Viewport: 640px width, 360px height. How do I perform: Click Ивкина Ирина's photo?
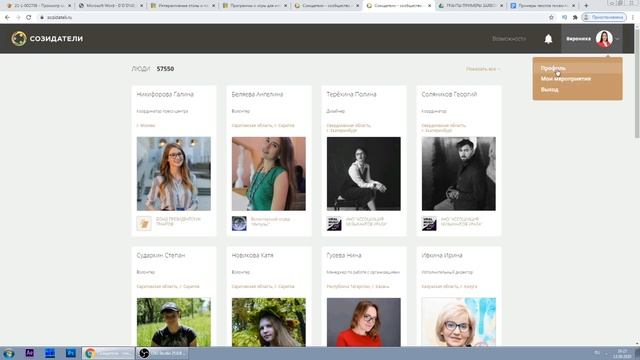(x=459, y=322)
